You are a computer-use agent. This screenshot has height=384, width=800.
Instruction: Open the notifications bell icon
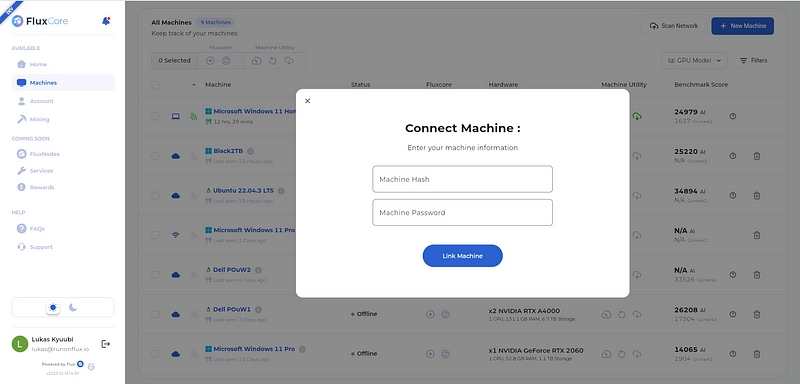106,21
